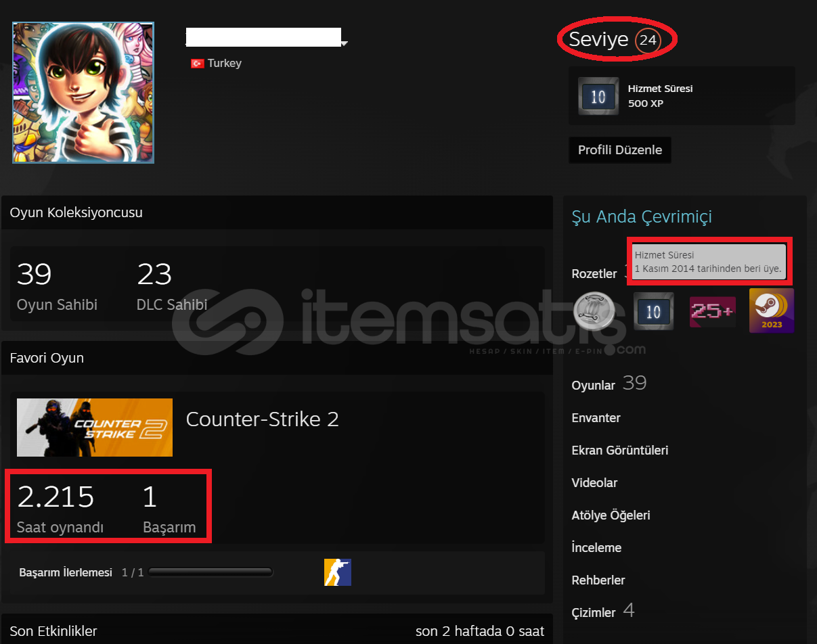Click the Counter-Strike 2 game banner
This screenshot has height=644, width=817.
coord(95,428)
